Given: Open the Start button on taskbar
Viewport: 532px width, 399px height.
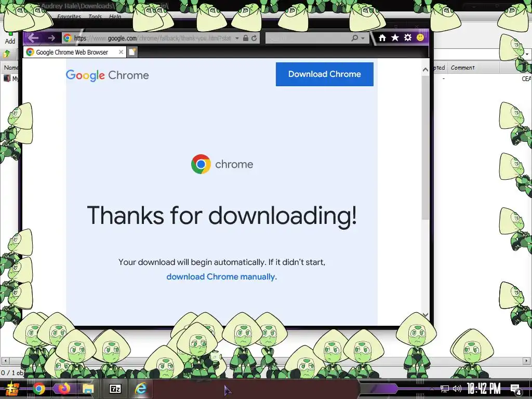Looking at the screenshot, I should pos(12,389).
